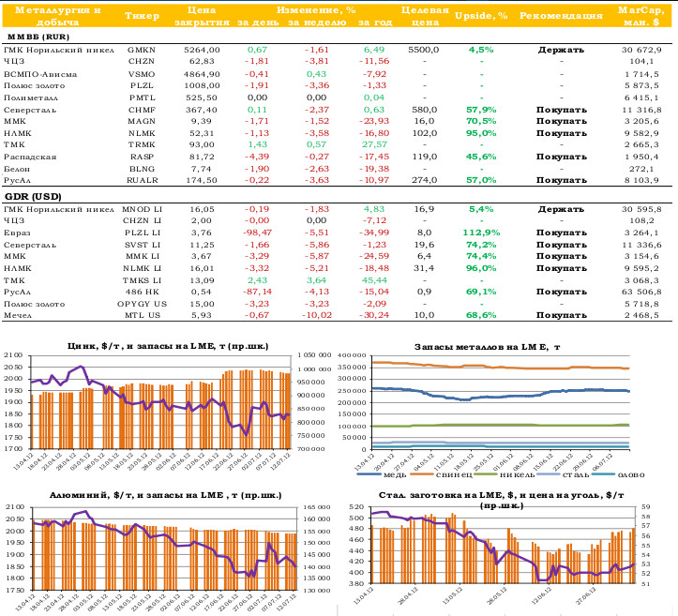
Task: Select the ticker VSMO cell
Action: (x=142, y=74)
